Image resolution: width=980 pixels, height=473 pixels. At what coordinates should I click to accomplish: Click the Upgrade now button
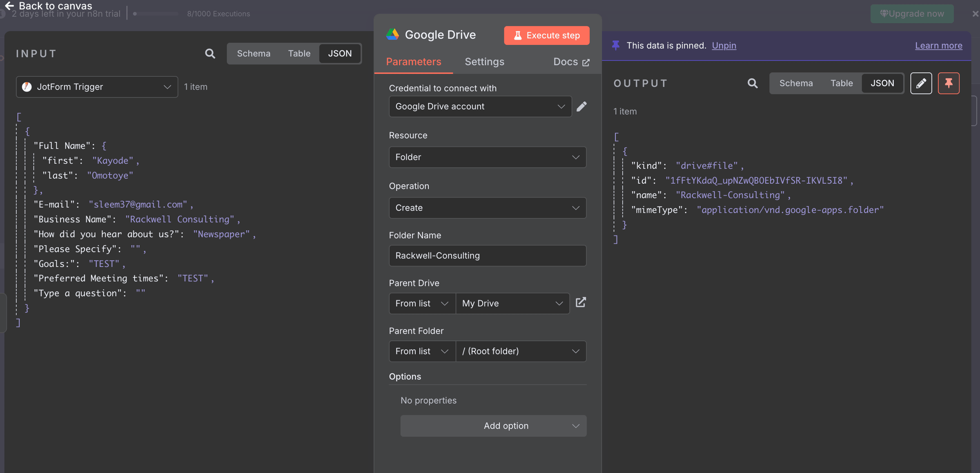[x=912, y=14]
